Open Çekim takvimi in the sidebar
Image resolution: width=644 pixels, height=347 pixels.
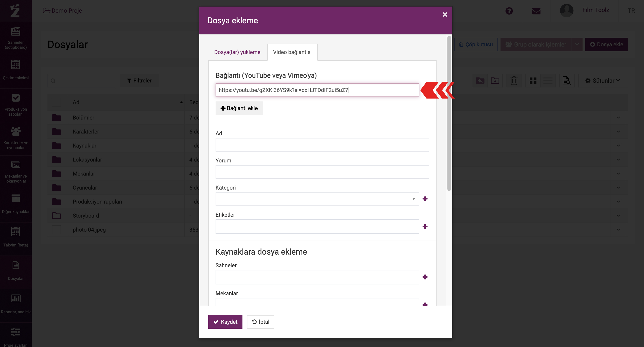point(16,72)
